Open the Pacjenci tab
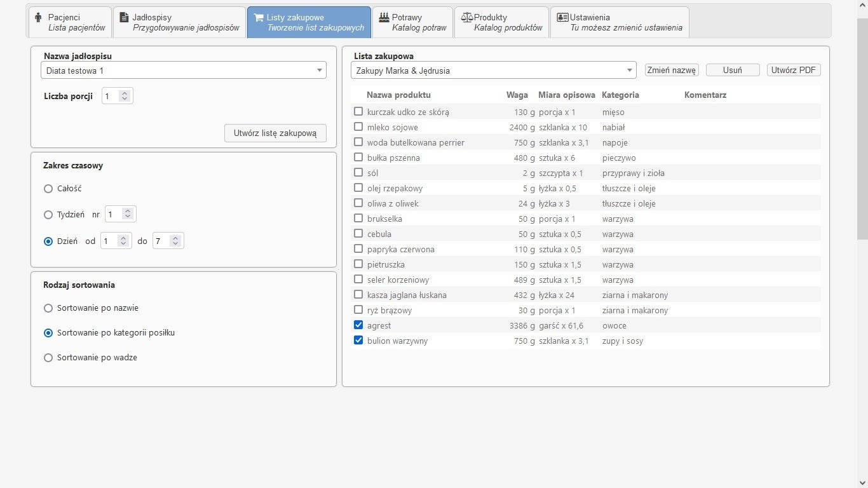The width and height of the screenshot is (868, 488). 70,22
